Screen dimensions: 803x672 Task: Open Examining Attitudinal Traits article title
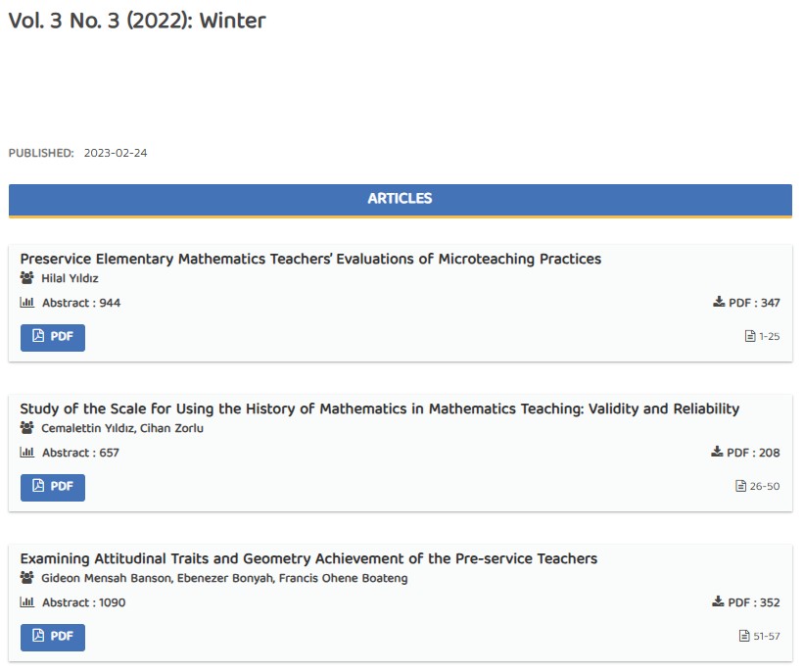coord(308,558)
